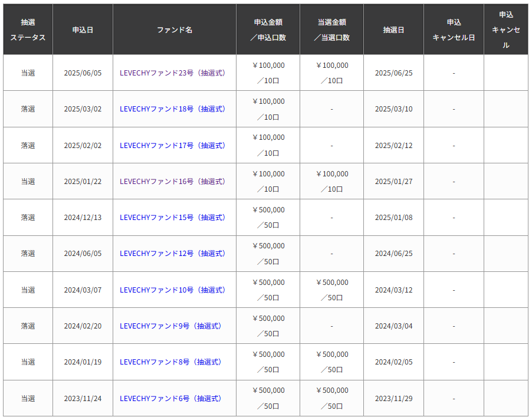Click lottery date 2025/03/10
Screen dimensions: 532x417
[393, 109]
